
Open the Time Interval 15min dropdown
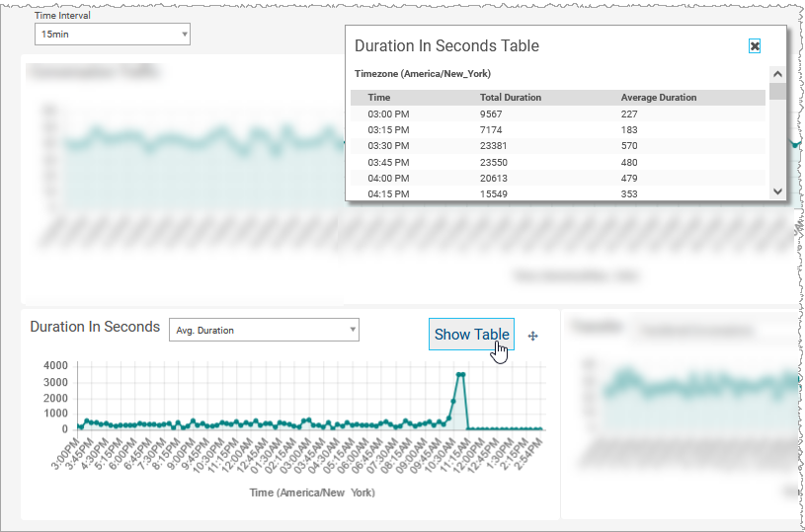click(x=112, y=35)
